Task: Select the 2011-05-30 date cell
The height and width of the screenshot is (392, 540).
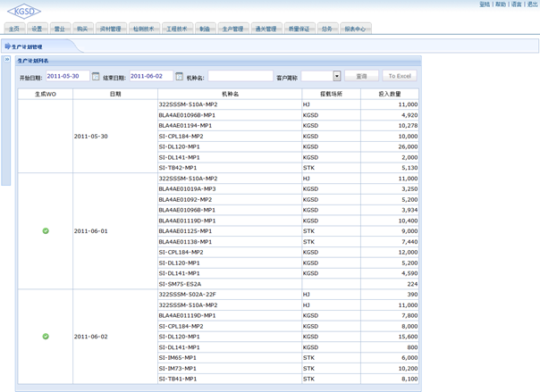Action: [x=115, y=136]
